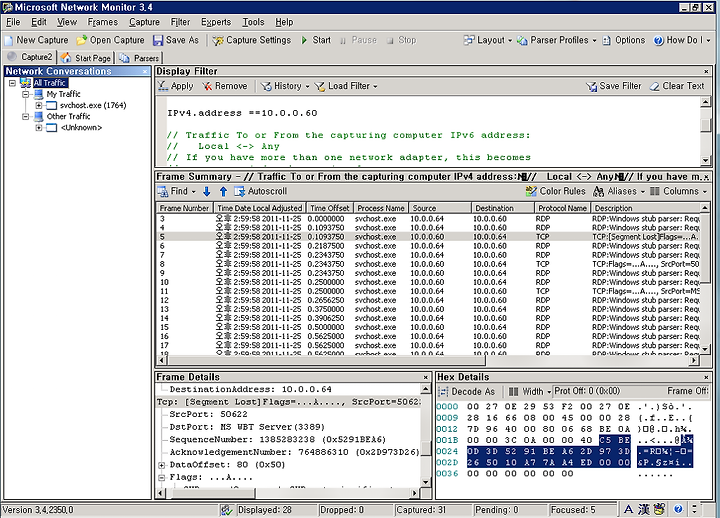The width and height of the screenshot is (720, 518).
Task: Open the filter History dropdown
Action: pyautogui.click(x=285, y=86)
